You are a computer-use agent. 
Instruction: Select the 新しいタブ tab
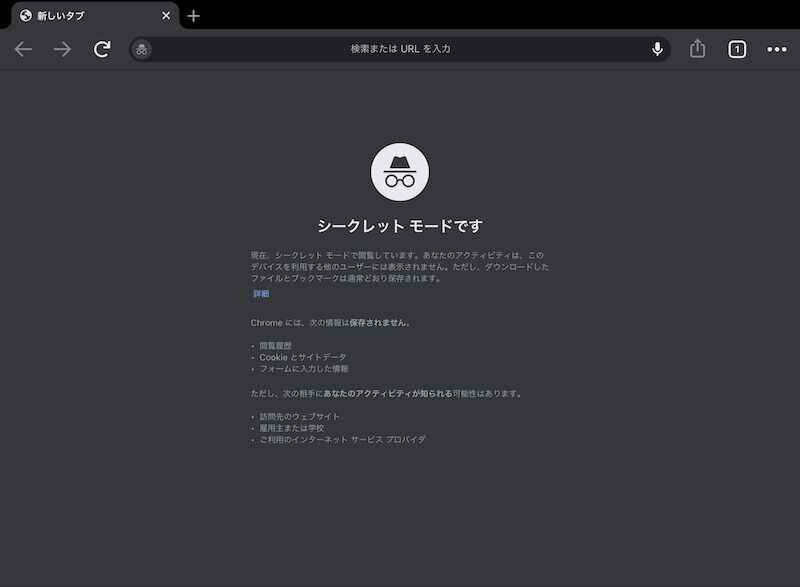coord(94,16)
